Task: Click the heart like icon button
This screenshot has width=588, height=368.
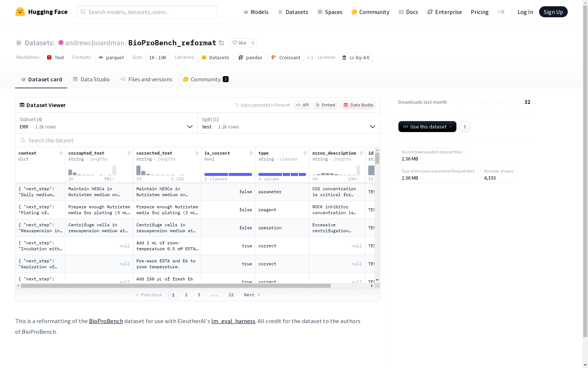Action: (239, 43)
